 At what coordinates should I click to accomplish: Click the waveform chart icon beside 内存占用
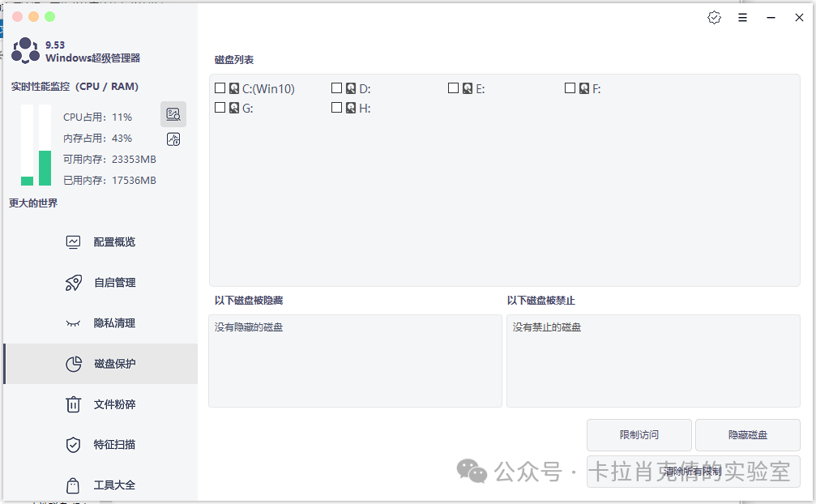click(173, 139)
